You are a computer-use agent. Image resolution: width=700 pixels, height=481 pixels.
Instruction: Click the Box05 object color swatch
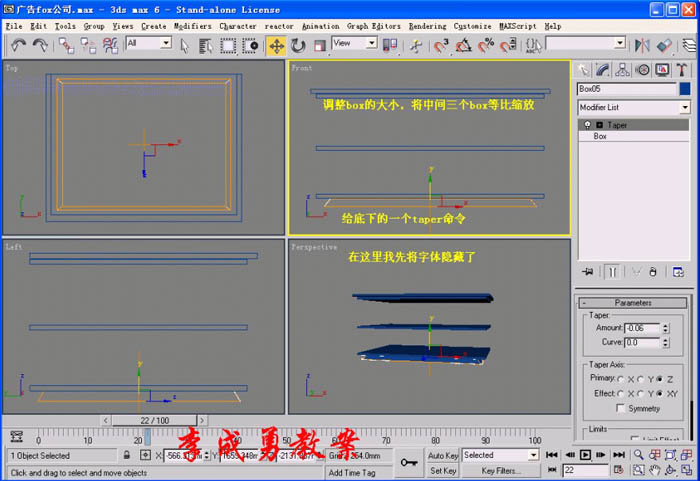point(685,89)
